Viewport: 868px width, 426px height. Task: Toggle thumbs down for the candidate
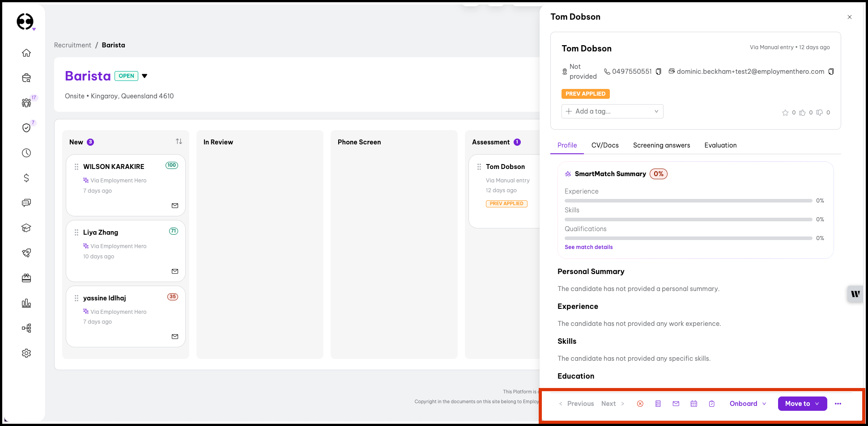[x=819, y=113]
